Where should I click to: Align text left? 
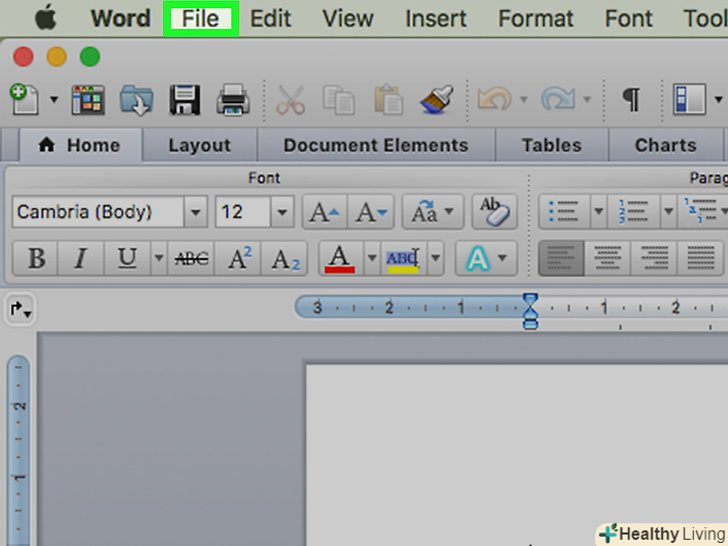point(561,258)
